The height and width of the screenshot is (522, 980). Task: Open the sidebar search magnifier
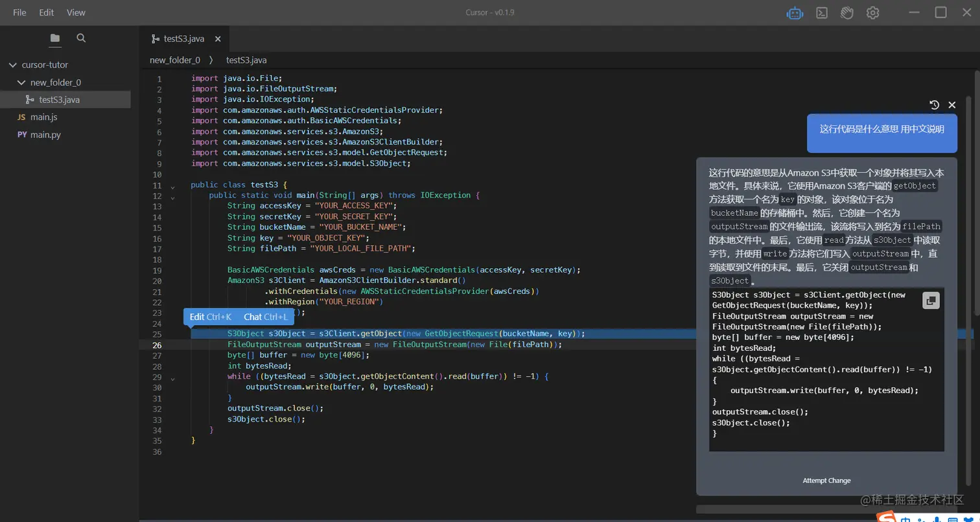coord(81,38)
